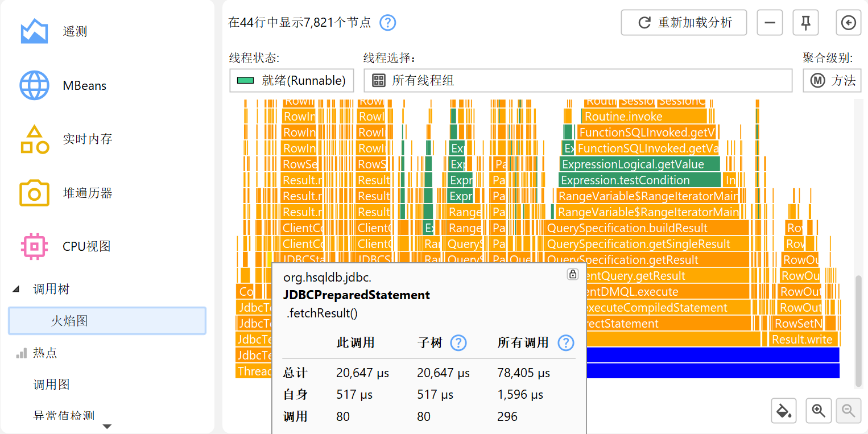Click the pin icon button in toolbar
The width and height of the screenshot is (868, 434).
click(805, 23)
